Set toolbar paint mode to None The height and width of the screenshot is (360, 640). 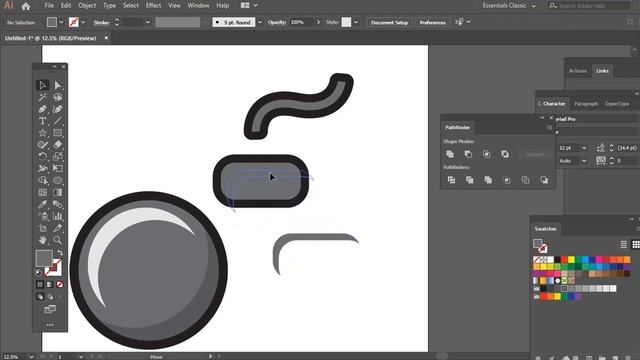tap(60, 284)
